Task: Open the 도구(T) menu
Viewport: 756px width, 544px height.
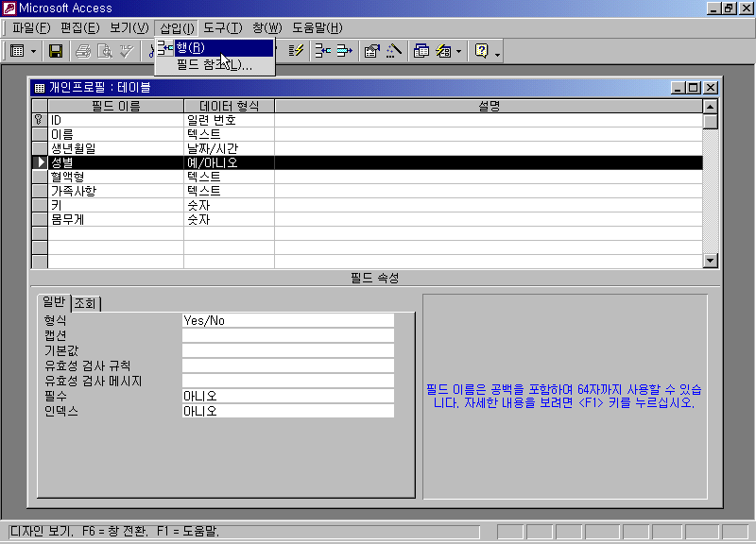Action: pos(222,28)
